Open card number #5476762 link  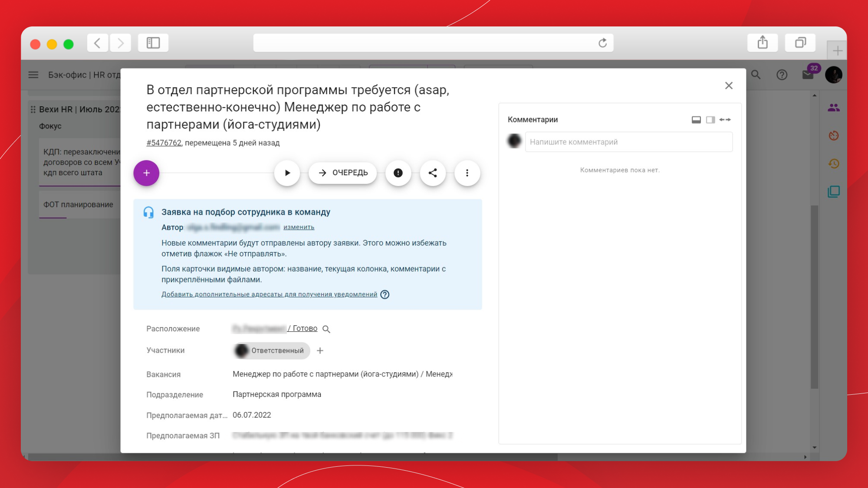[164, 143]
